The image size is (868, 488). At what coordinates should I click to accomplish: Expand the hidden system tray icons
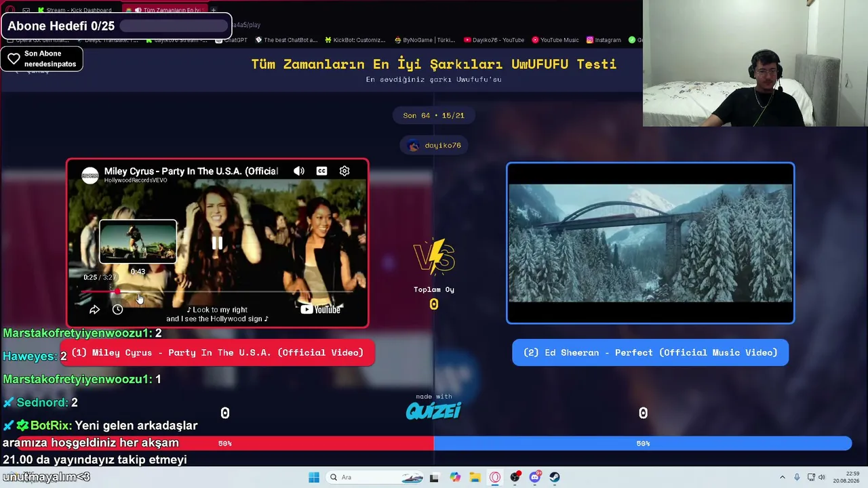(x=782, y=477)
